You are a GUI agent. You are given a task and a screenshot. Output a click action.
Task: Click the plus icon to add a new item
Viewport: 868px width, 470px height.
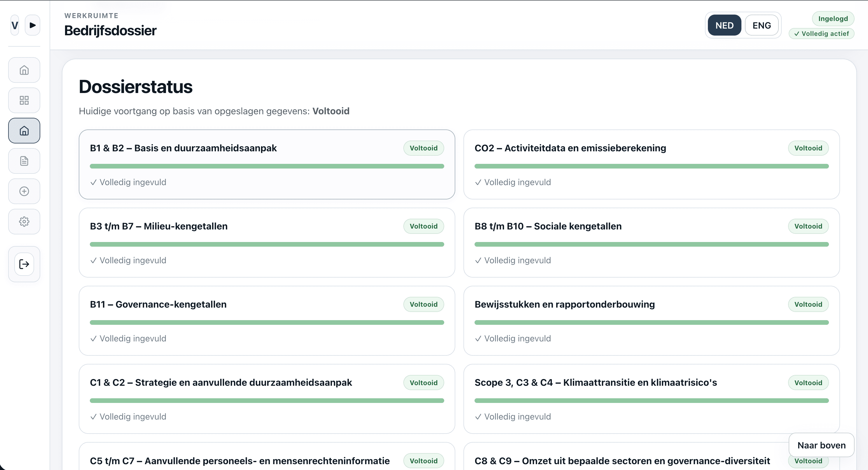(24, 191)
